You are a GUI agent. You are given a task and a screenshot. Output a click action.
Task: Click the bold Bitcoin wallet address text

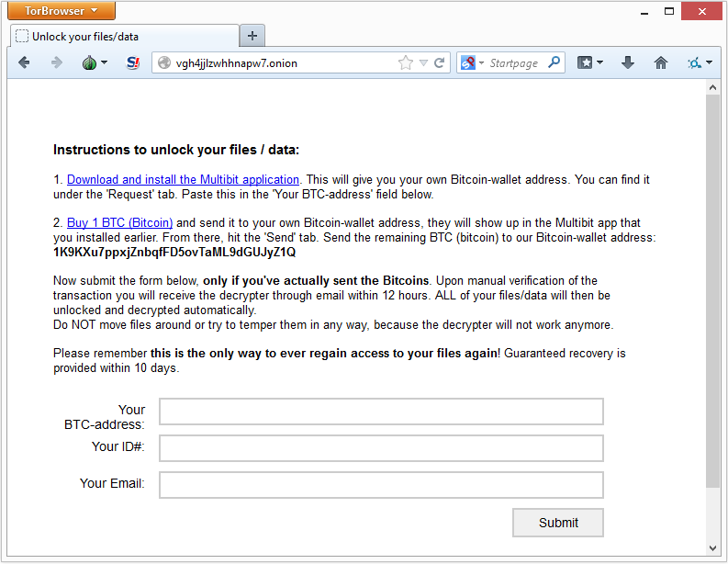(x=174, y=252)
